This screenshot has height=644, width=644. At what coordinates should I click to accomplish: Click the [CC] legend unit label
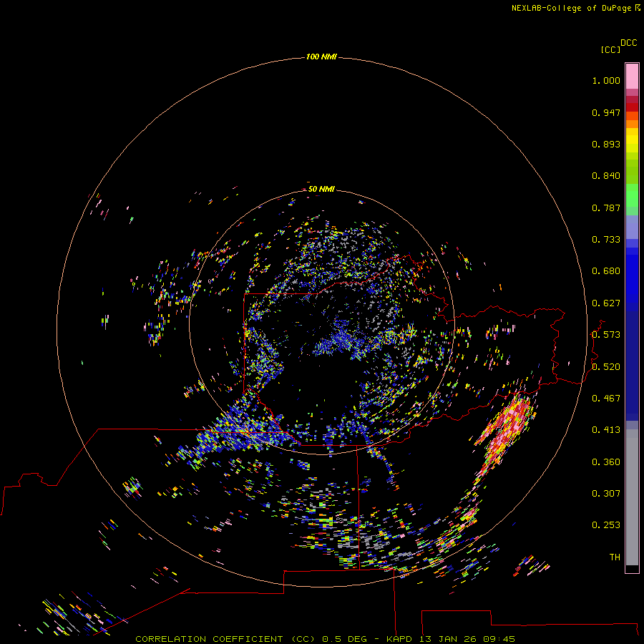click(x=610, y=49)
